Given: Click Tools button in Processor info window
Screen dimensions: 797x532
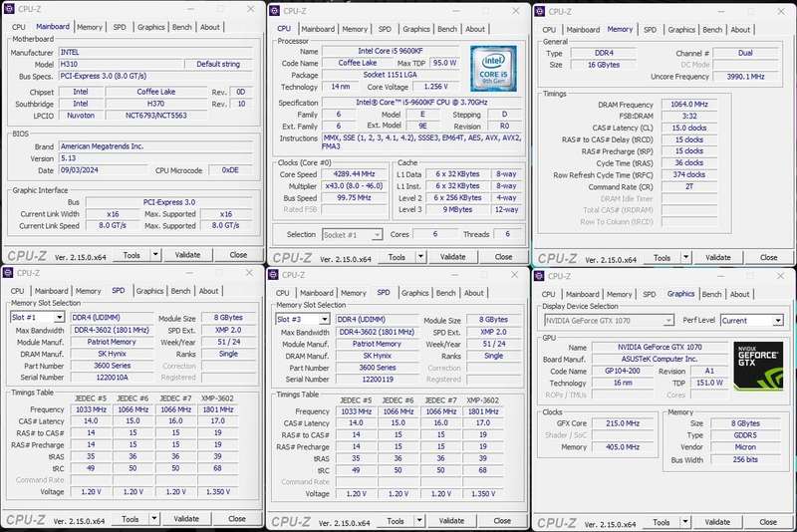Looking at the screenshot, I should pyautogui.click(x=397, y=257).
